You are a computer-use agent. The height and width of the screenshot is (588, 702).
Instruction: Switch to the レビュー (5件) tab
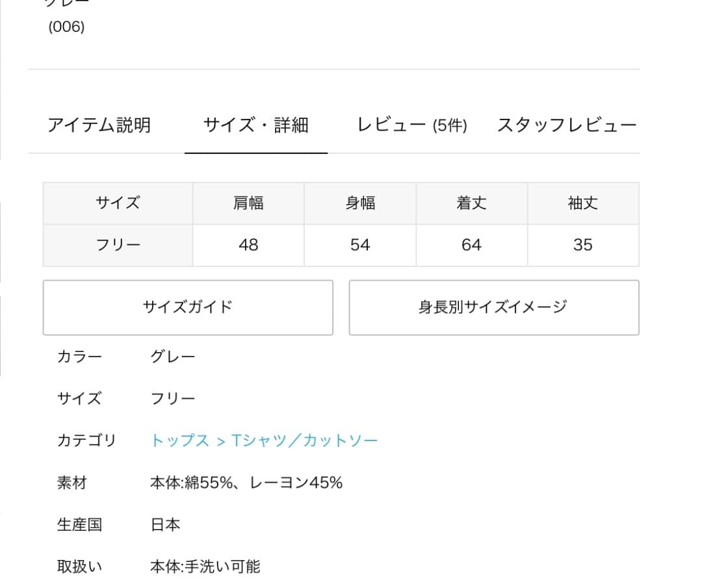pos(412,125)
